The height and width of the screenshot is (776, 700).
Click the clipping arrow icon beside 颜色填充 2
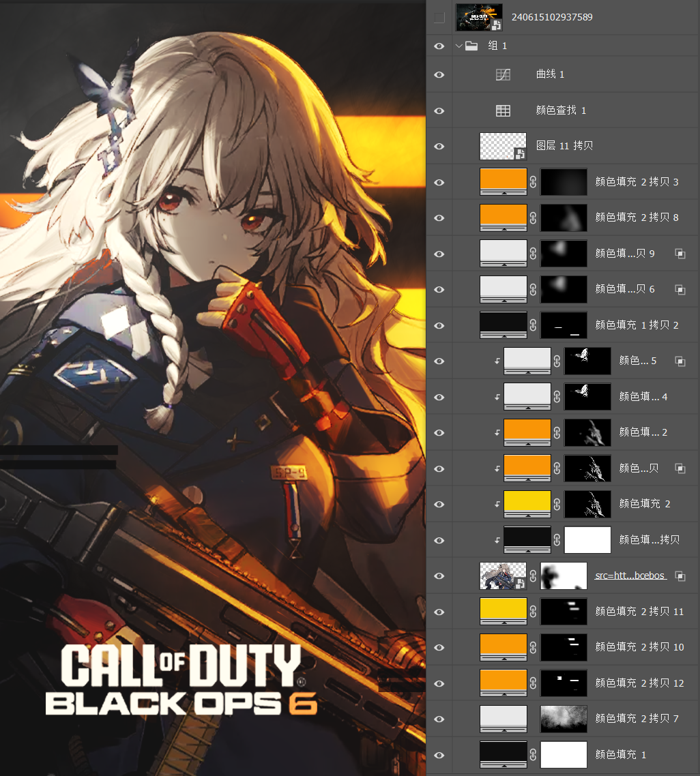coord(497,505)
